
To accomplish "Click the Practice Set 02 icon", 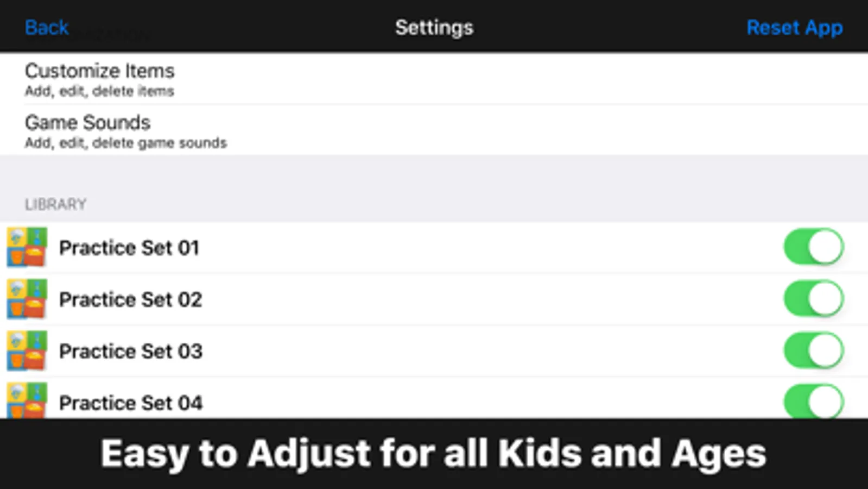I will (27, 299).
